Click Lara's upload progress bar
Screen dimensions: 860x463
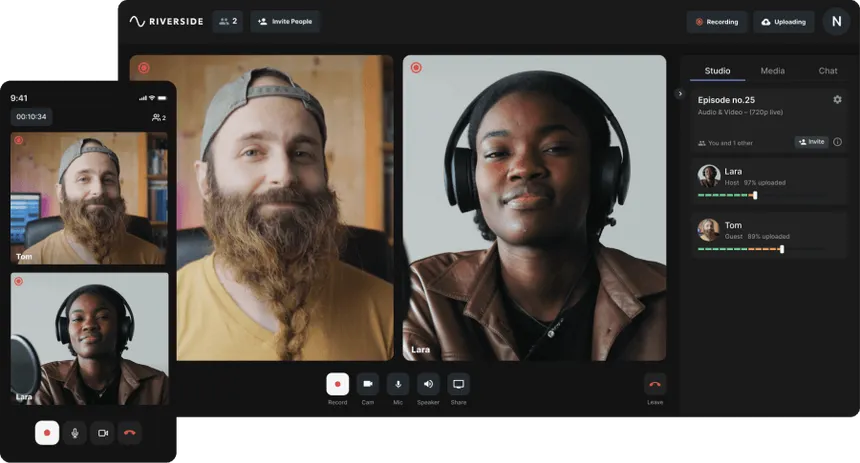(x=727, y=195)
